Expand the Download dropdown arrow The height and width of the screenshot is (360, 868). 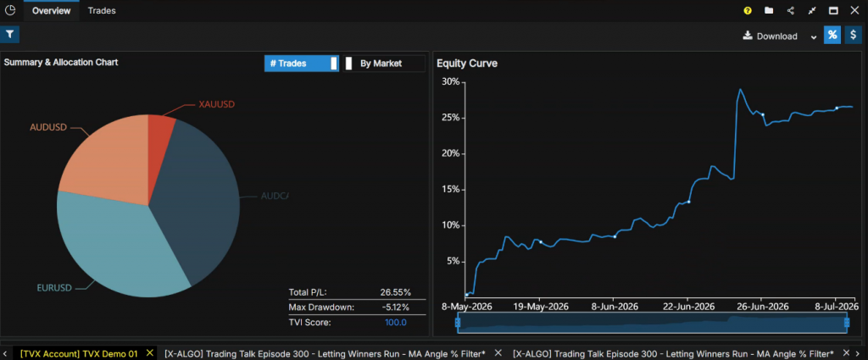coord(813,37)
